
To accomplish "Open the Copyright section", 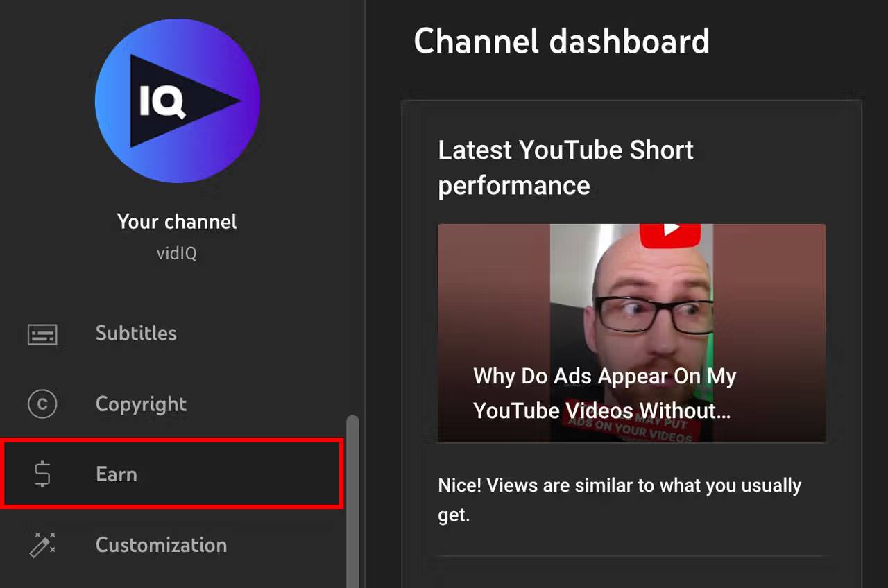I will click(x=141, y=404).
